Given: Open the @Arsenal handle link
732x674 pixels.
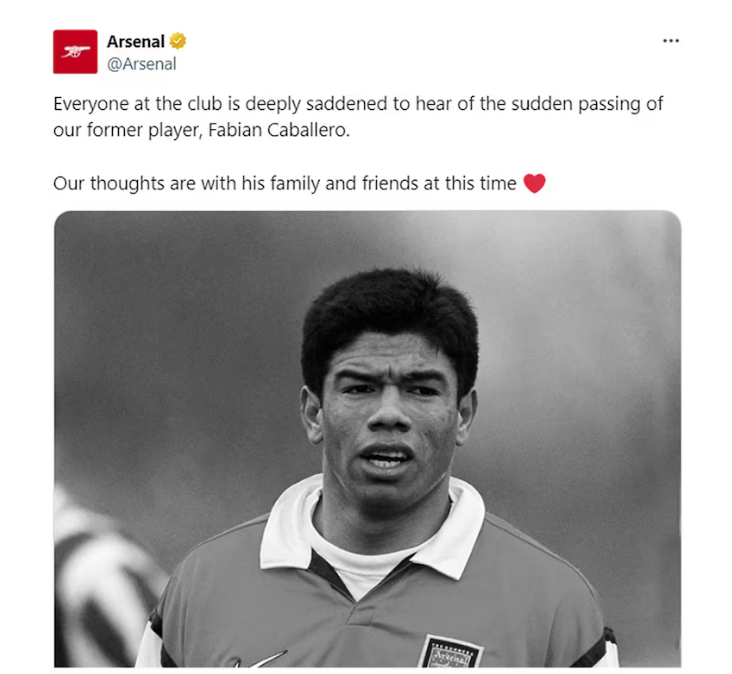Looking at the screenshot, I should tap(142, 64).
